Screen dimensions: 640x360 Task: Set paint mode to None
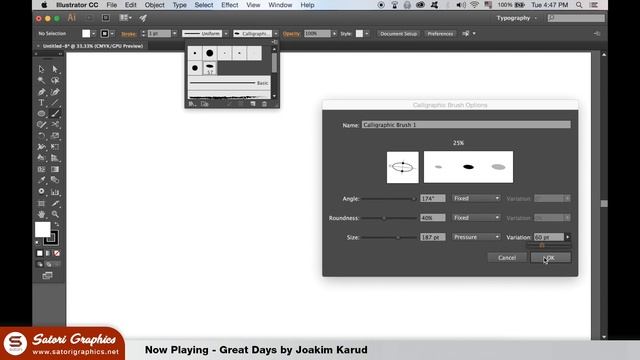pyautogui.click(x=57, y=253)
